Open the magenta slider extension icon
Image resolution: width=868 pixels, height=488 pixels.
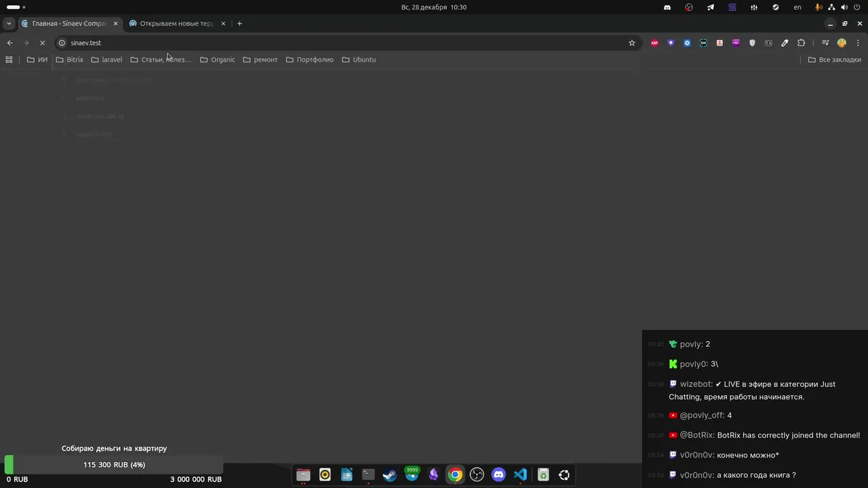(x=736, y=43)
